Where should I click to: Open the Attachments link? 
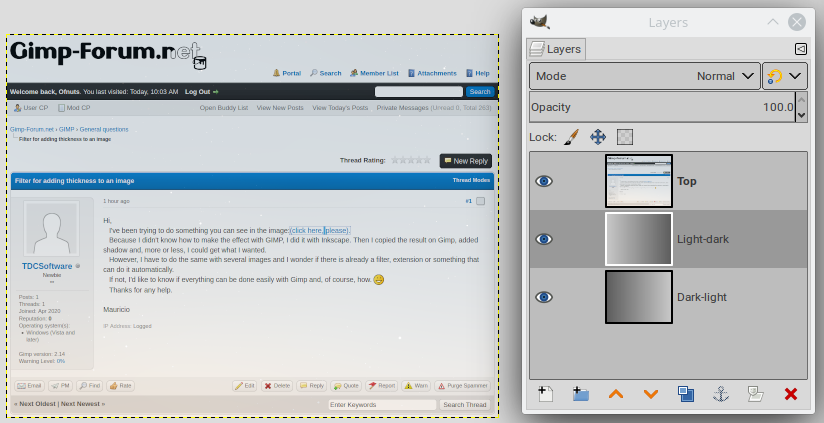[x=432, y=73]
